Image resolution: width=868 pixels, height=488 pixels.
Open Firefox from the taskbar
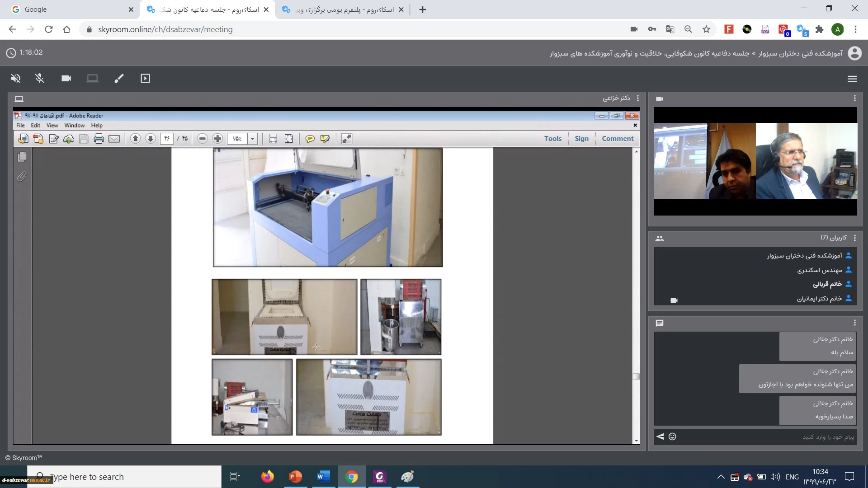[268, 477]
